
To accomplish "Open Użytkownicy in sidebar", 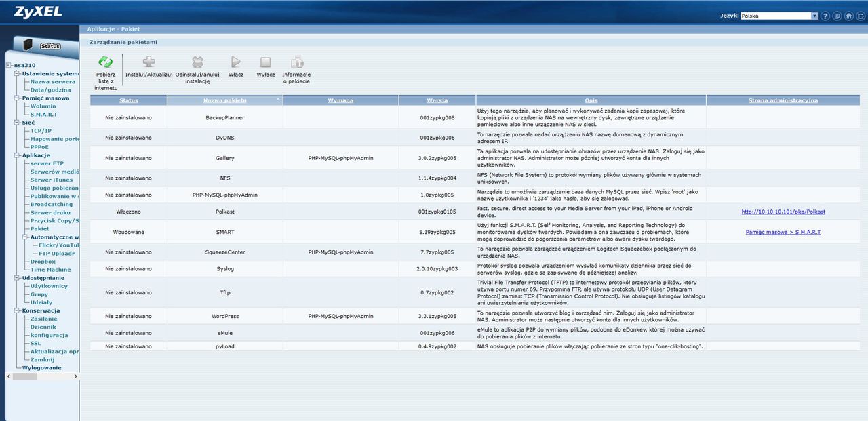I will [x=49, y=286].
